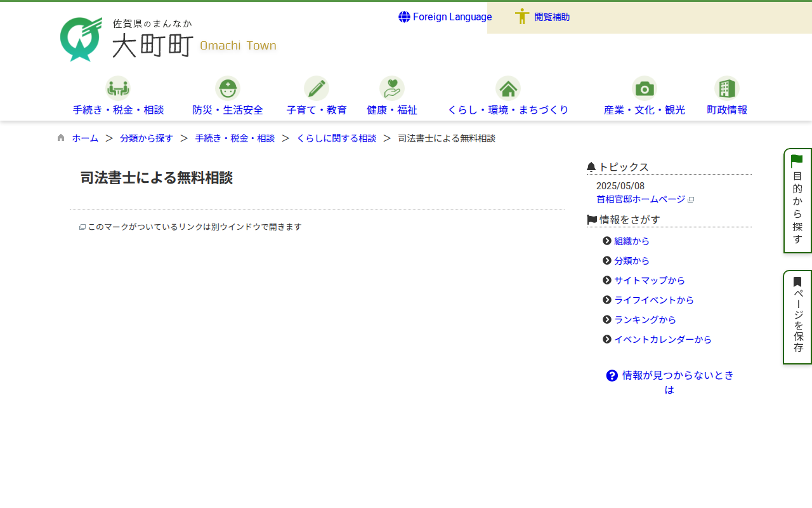The height and width of the screenshot is (508, 812).
Task: Click the heart-in-hand health welfare icon
Action: pos(391,88)
